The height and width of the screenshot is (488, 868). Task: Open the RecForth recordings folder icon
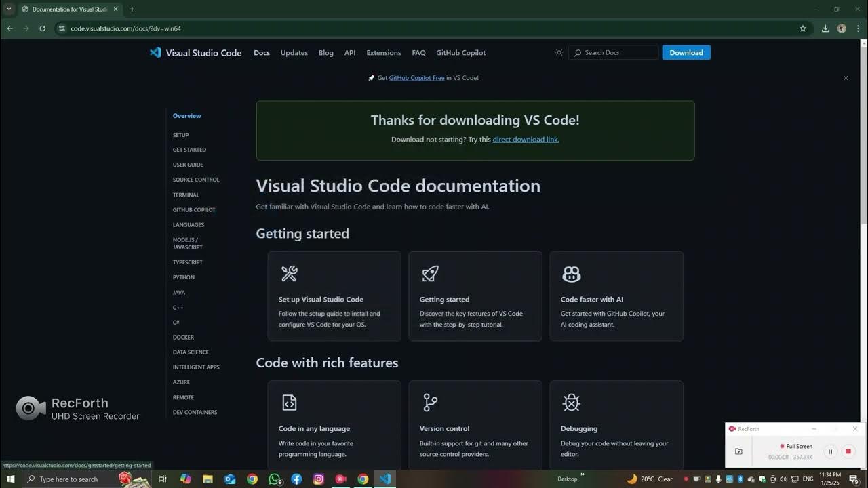coord(738,451)
